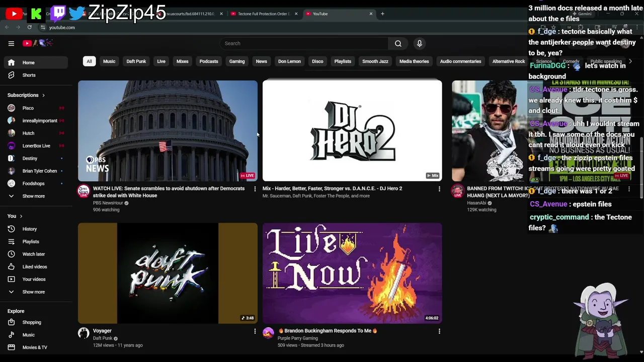Image resolution: width=644 pixels, height=362 pixels.
Task: Open Liked videos
Action: (x=35, y=266)
